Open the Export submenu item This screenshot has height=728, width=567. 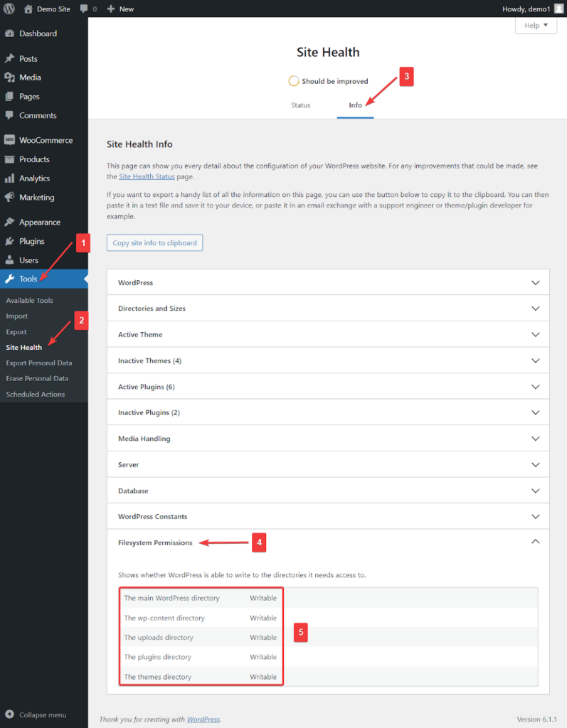16,332
